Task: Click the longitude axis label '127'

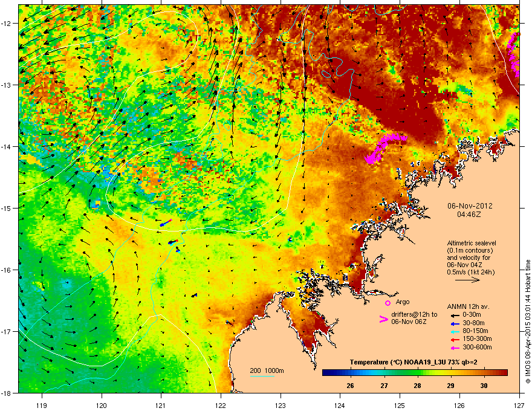Action: (519, 405)
